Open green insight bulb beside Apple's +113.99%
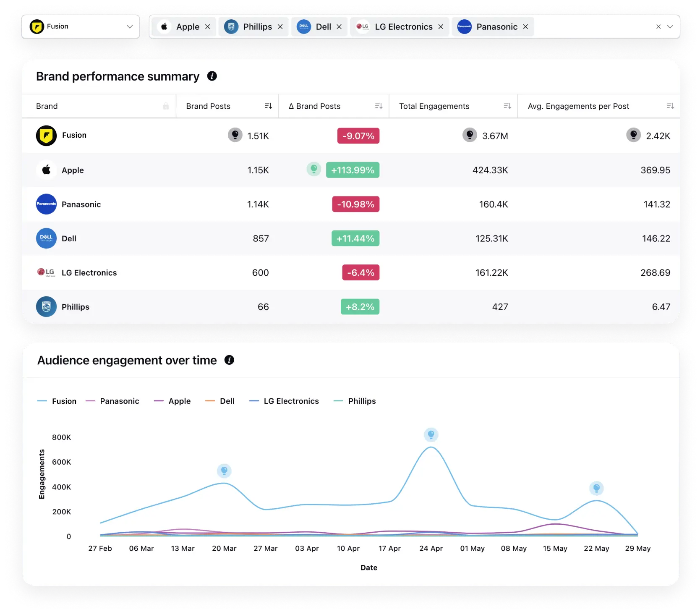700x612 pixels. pyautogui.click(x=313, y=169)
